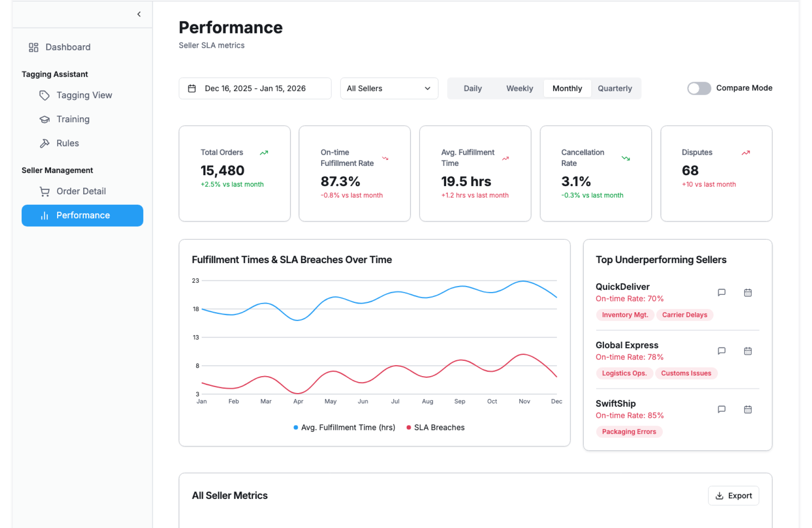Click the comment icon for Global Express
The height and width of the screenshot is (528, 812).
(x=721, y=351)
